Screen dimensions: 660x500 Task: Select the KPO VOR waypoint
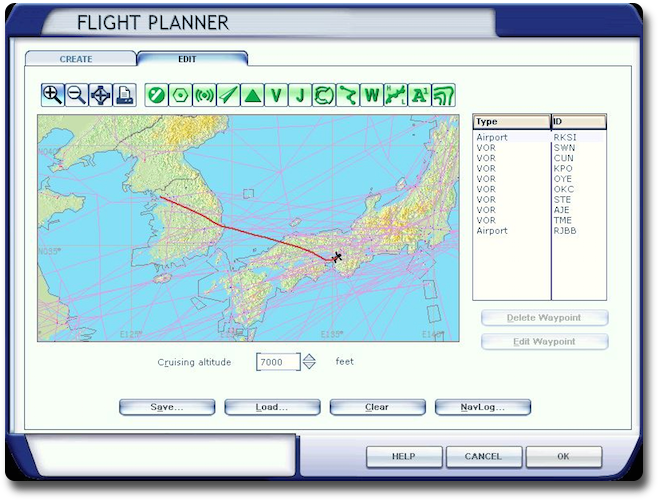click(x=539, y=168)
